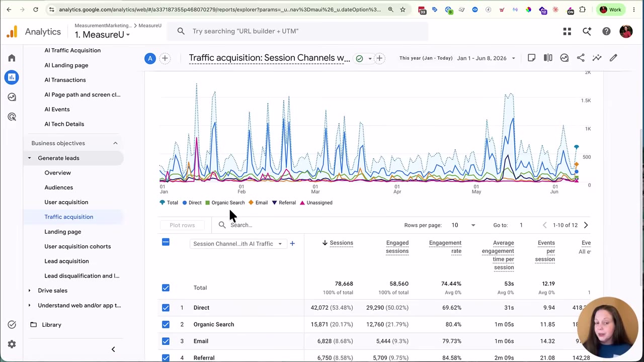644x362 pixels.
Task: Open the Library link
Action: (51, 325)
